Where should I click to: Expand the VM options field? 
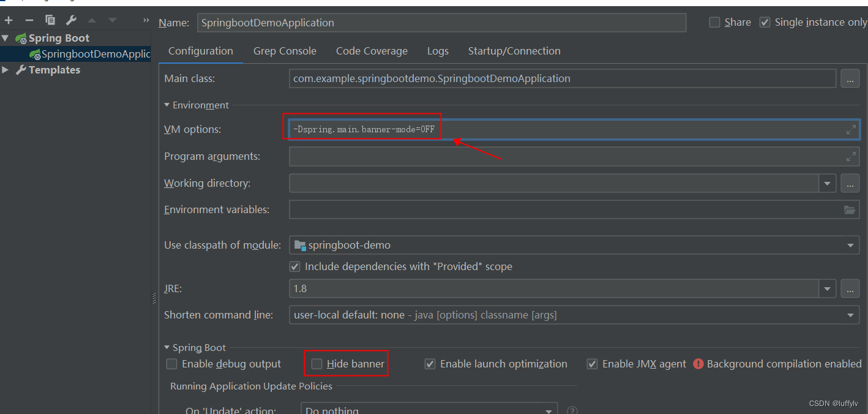point(851,130)
